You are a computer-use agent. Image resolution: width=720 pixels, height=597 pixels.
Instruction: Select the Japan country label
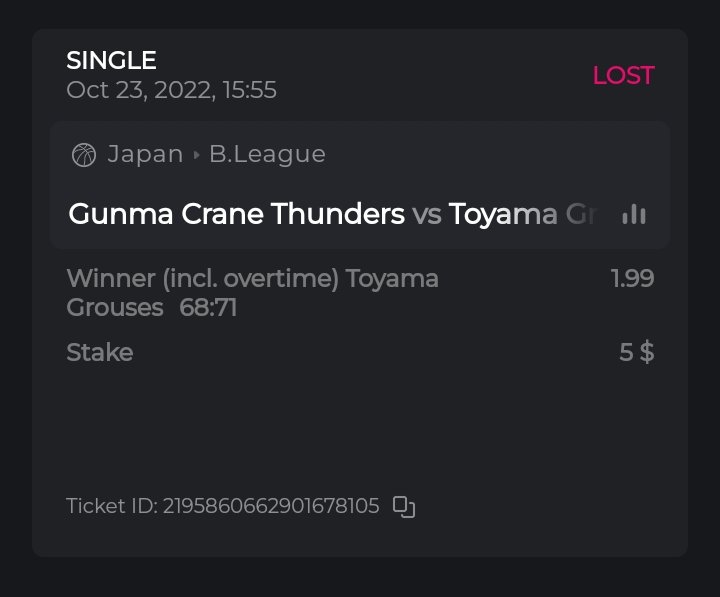(x=145, y=155)
